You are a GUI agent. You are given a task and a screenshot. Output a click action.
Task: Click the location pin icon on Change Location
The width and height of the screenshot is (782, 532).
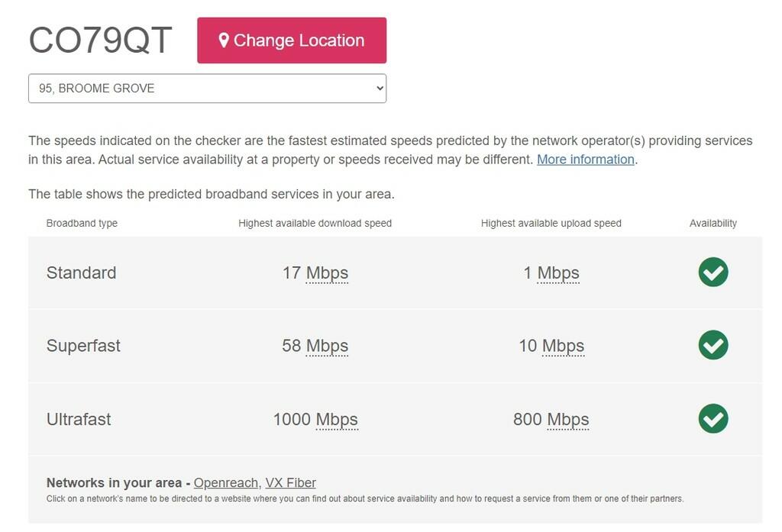click(224, 40)
